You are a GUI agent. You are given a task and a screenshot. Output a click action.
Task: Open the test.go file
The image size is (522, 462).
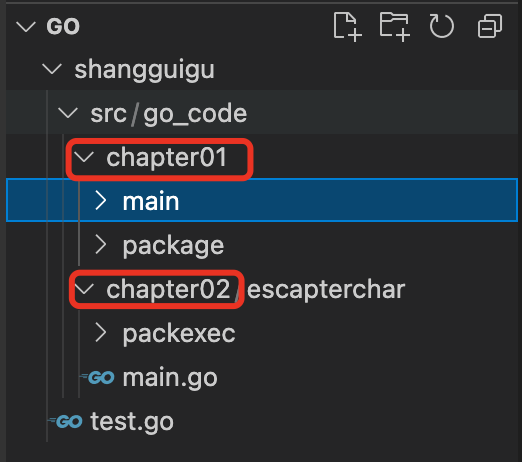pyautogui.click(x=132, y=422)
